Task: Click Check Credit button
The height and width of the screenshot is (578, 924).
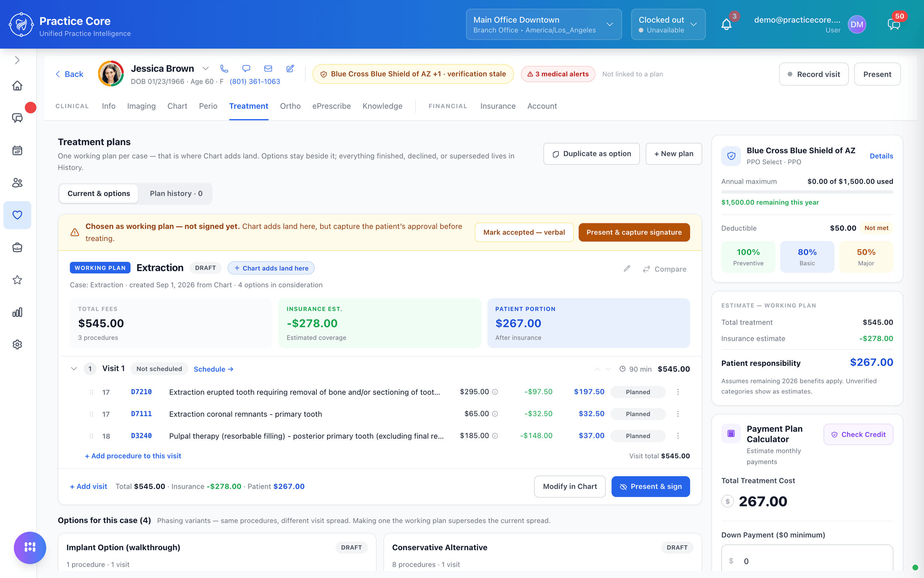Action: 858,434
